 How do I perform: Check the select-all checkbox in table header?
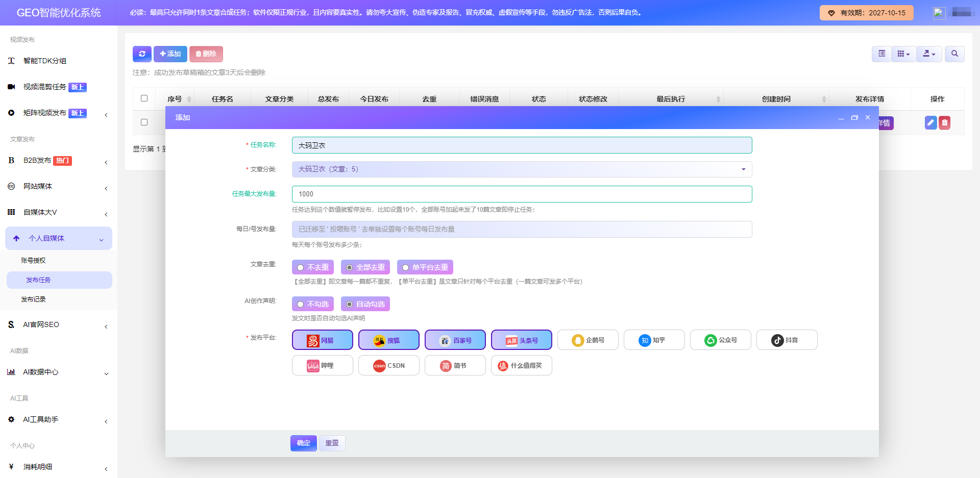pos(144,98)
